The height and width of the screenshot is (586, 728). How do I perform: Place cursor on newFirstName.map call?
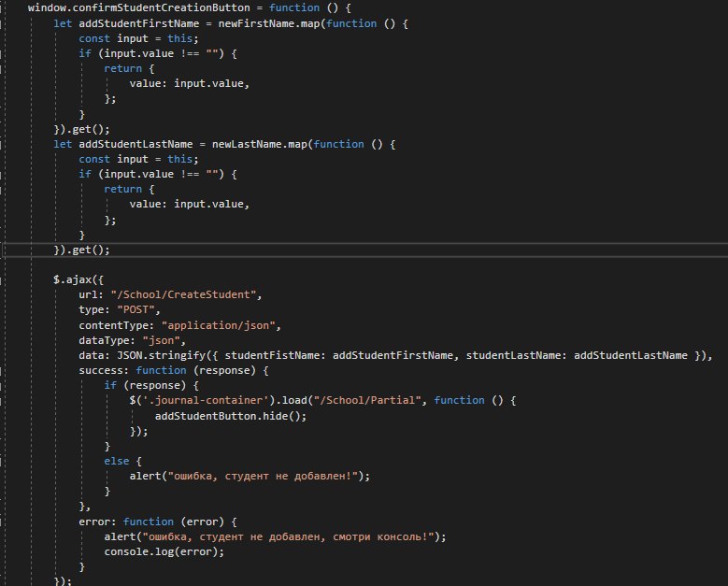tap(269, 23)
